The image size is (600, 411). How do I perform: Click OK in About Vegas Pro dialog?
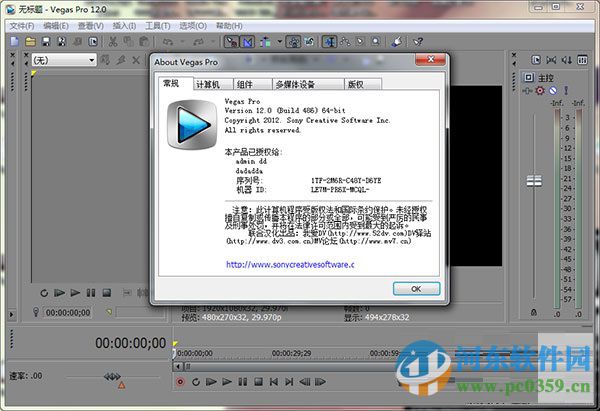416,289
